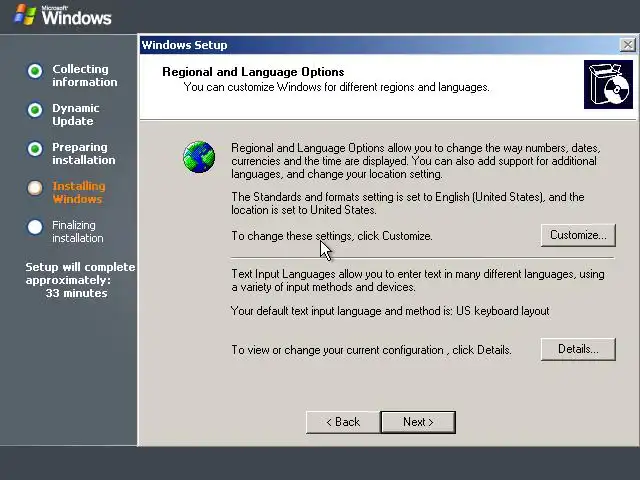Click the Customize... button
Image resolution: width=640 pixels, height=480 pixels.
[578, 235]
